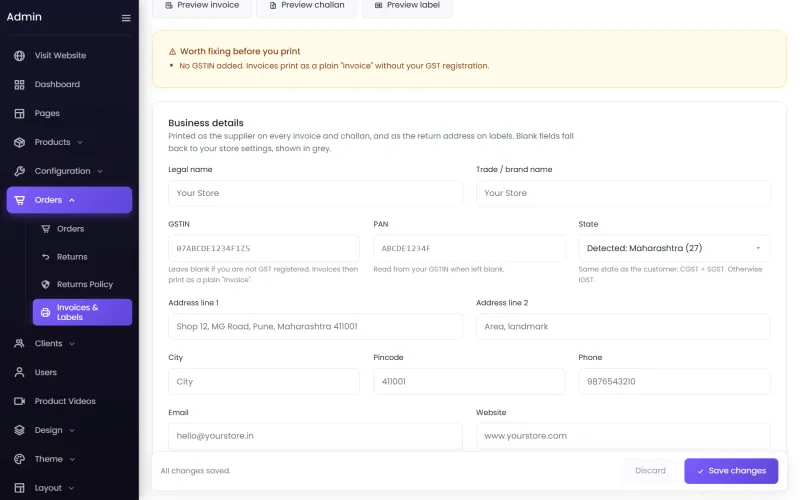Open the Returns Policy sub-item
The height and width of the screenshot is (500, 800).
[82, 284]
